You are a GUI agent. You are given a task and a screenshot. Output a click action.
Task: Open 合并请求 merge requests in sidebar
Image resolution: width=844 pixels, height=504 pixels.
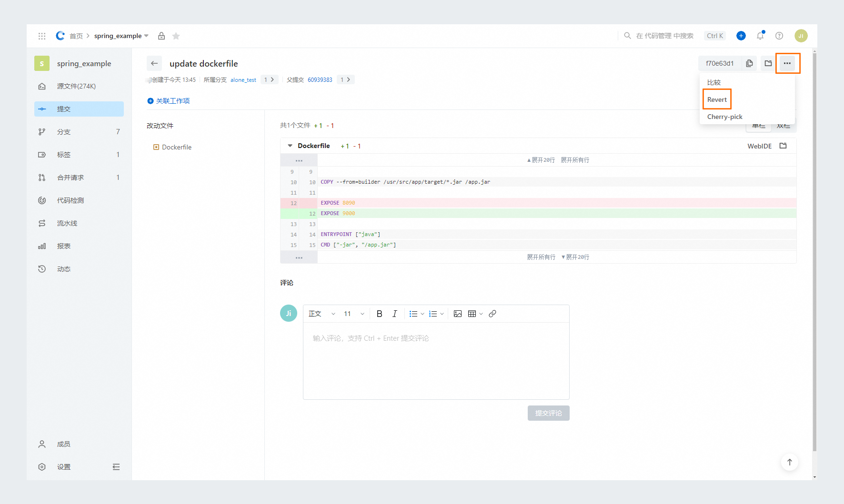(x=79, y=178)
